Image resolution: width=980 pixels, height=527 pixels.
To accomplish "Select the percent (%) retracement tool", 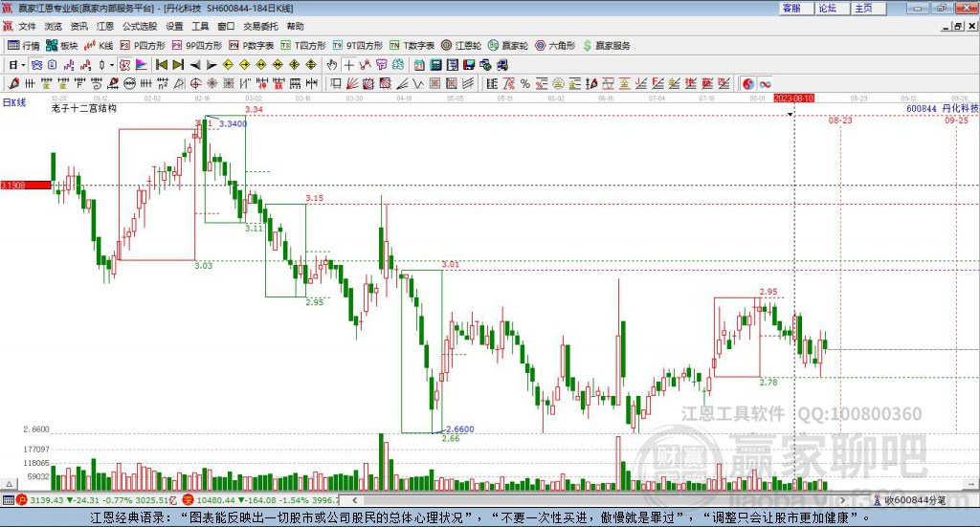I will (525, 83).
